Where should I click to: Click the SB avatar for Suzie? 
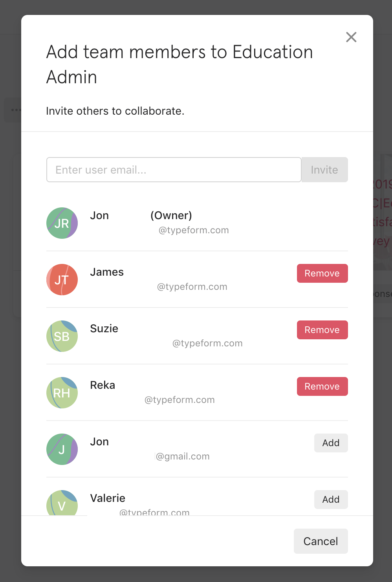pyautogui.click(x=62, y=336)
